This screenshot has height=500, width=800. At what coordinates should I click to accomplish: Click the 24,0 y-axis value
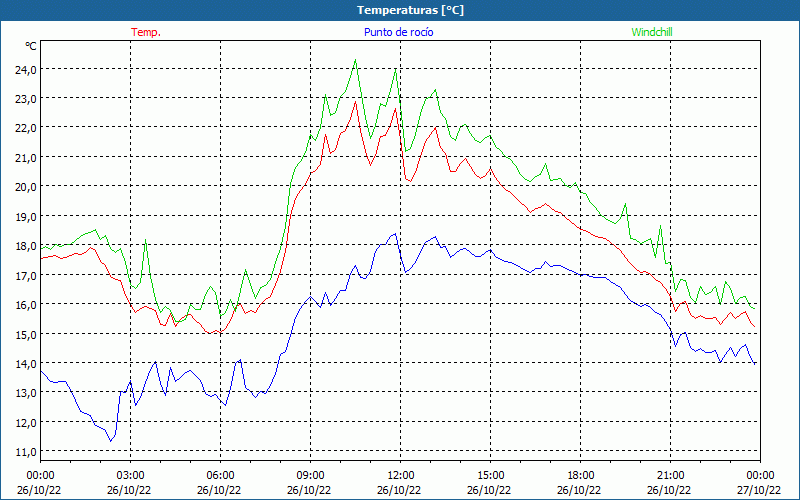click(26, 69)
